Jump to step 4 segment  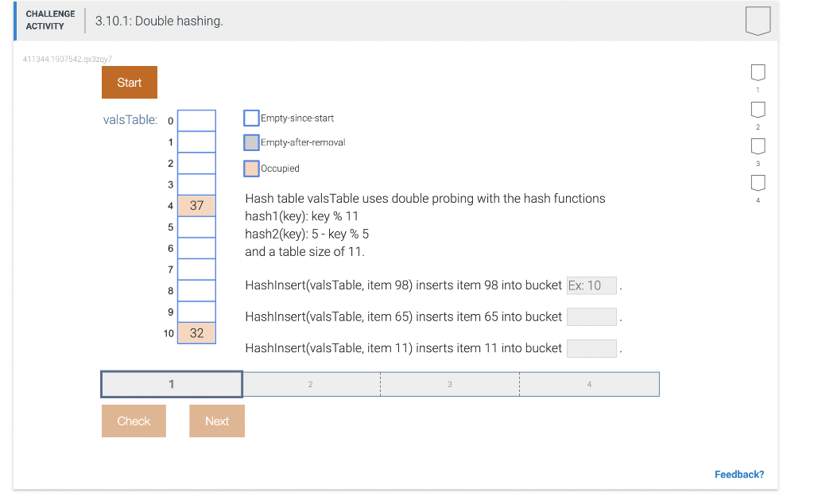(x=588, y=383)
